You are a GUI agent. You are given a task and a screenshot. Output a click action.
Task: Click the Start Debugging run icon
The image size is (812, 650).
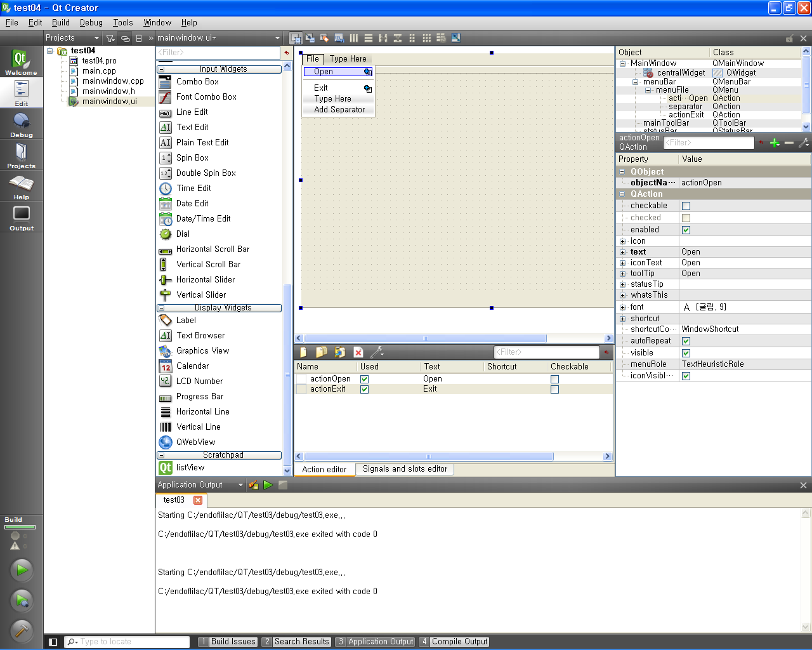pyautogui.click(x=22, y=600)
